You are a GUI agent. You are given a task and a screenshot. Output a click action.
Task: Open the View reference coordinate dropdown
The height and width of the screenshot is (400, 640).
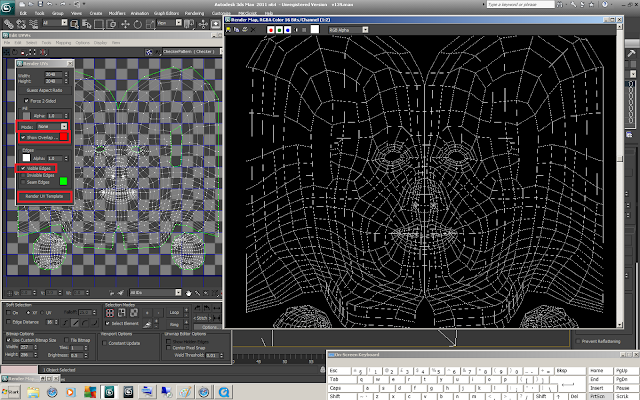tap(169, 23)
